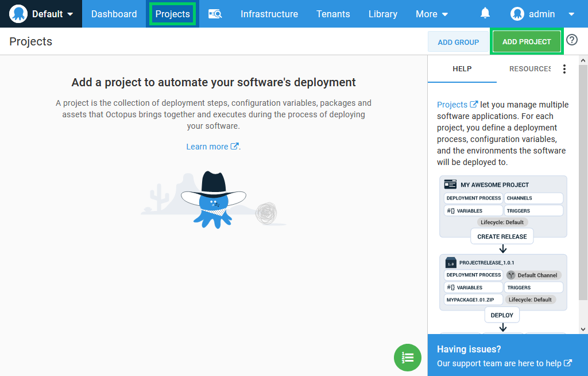Switch to the RESOURCES tab
The height and width of the screenshot is (376, 588).
coord(529,69)
